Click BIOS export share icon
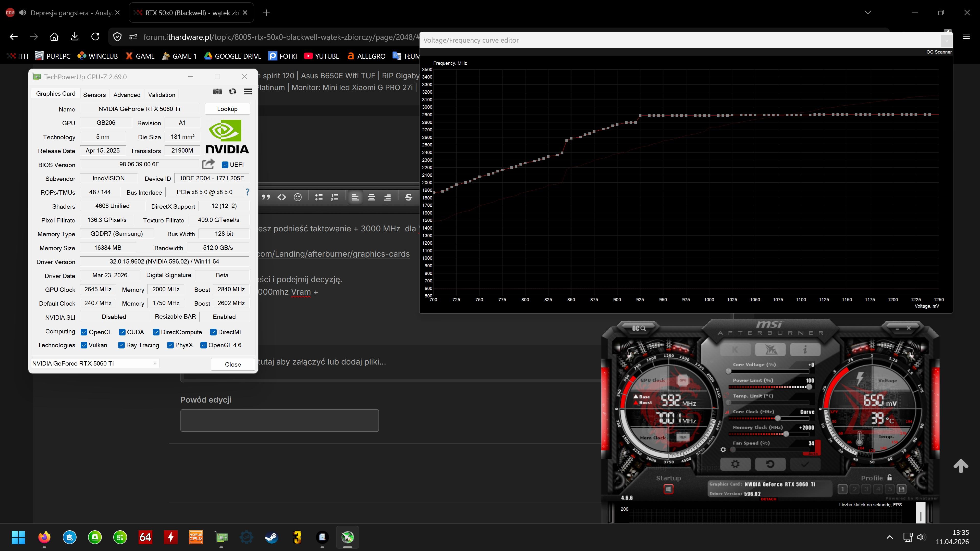Viewport: 980px width, 551px height. click(208, 164)
